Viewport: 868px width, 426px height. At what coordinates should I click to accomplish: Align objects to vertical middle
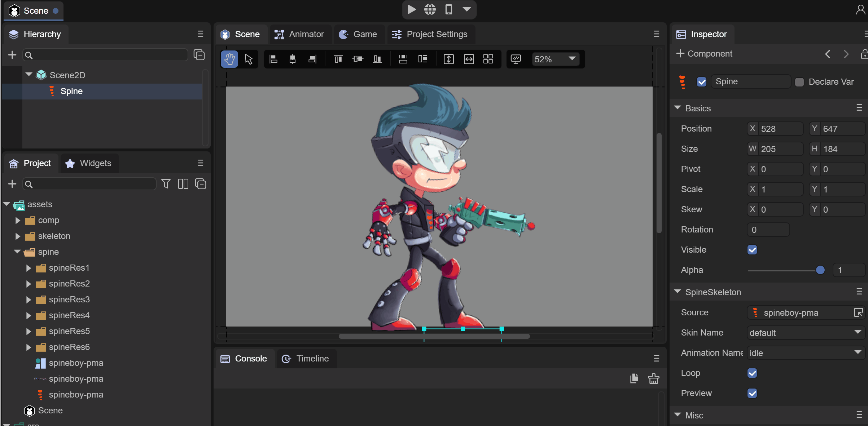click(x=358, y=59)
